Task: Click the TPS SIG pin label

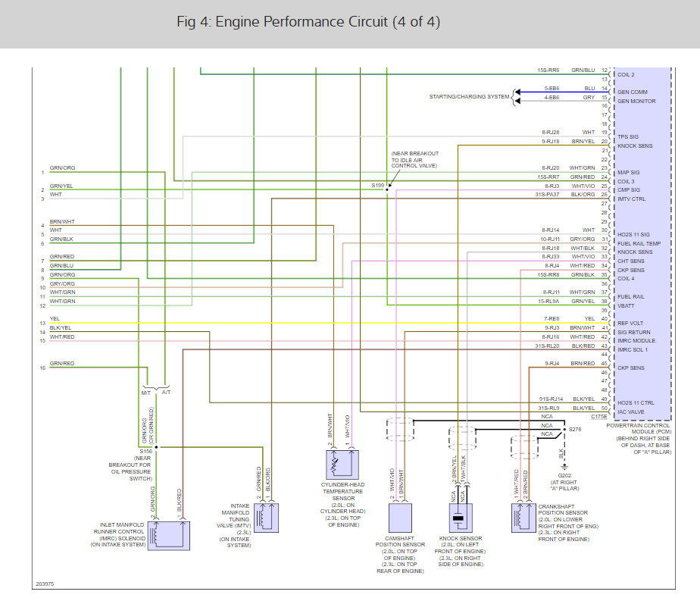Action: pyautogui.click(x=628, y=136)
